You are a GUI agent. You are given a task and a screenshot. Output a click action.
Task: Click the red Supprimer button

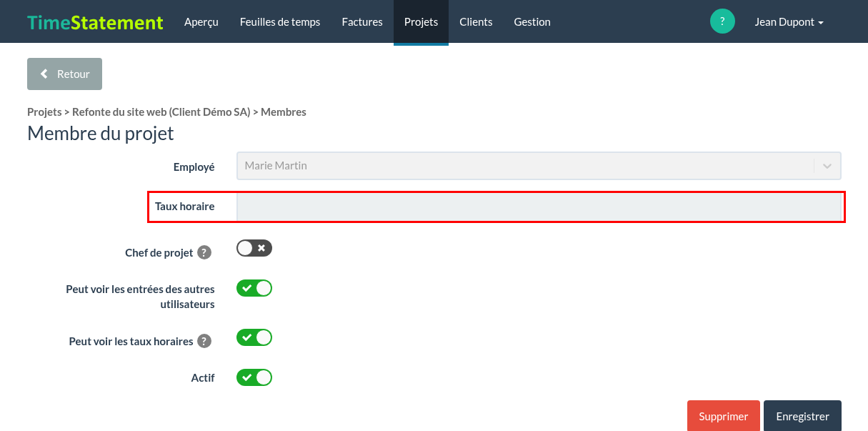(724, 416)
